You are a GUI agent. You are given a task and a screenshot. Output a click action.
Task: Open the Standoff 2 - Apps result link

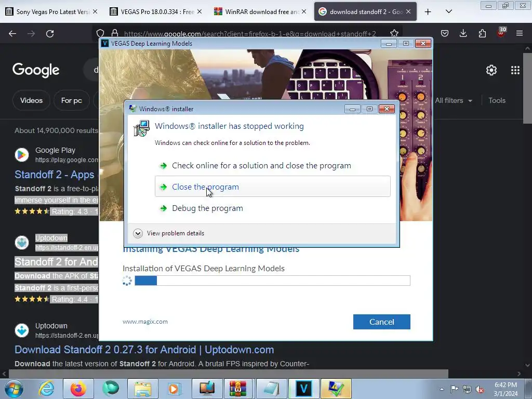pyautogui.click(x=55, y=175)
